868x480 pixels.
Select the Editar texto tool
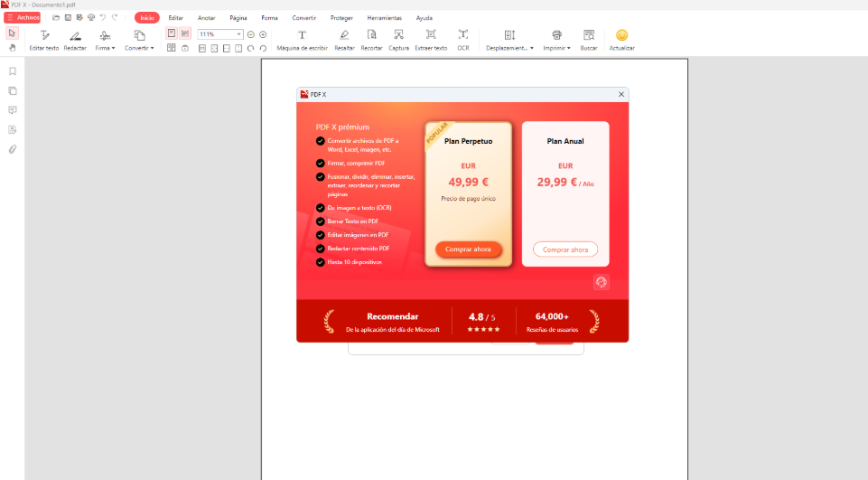click(x=44, y=41)
